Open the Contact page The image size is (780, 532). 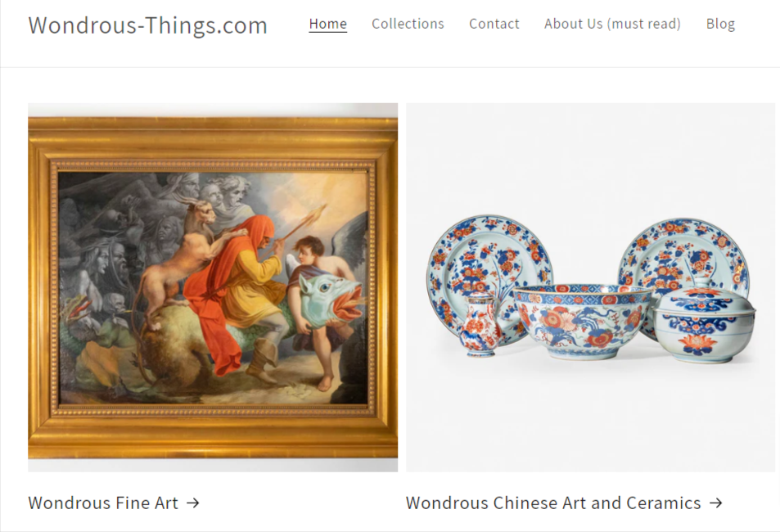(494, 24)
